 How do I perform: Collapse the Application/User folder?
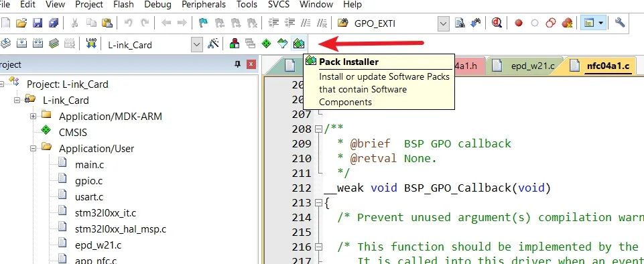point(33,148)
